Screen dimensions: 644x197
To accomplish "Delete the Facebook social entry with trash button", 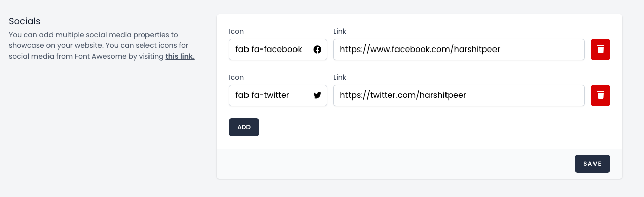I will pos(601,50).
